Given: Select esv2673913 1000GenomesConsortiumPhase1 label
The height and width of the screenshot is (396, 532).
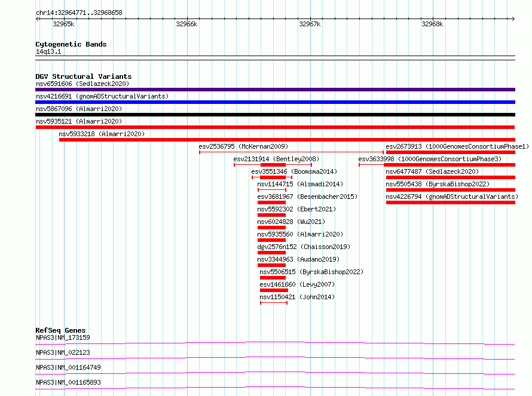Looking at the screenshot, I should click(x=457, y=146).
